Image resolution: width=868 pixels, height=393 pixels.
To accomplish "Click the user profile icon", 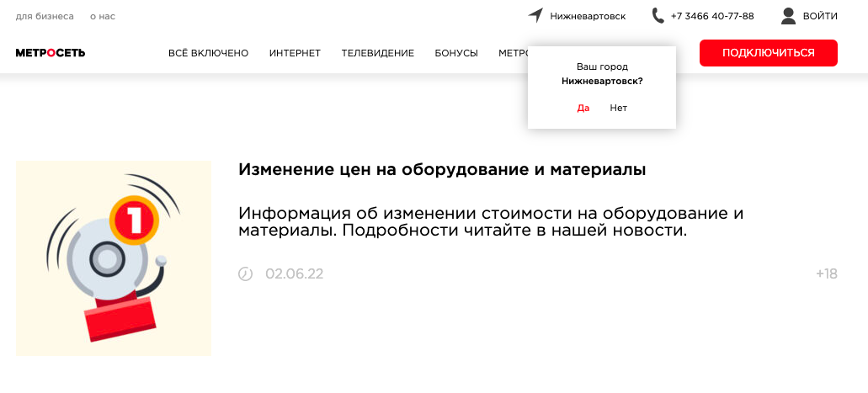I will pyautogui.click(x=788, y=15).
